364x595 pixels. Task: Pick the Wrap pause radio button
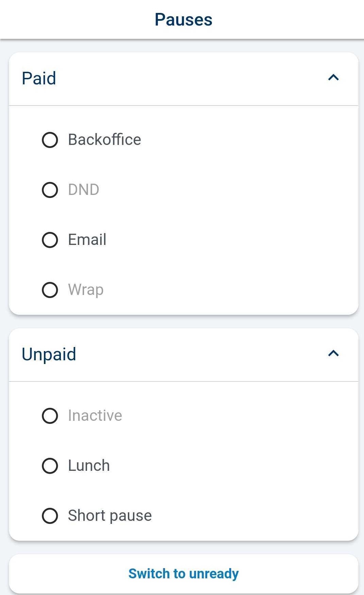[50, 290]
